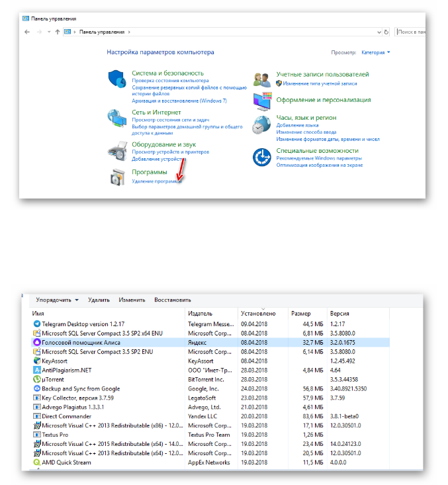
Task: Click Изменение типа учетной записи link
Action: pyautogui.click(x=320, y=83)
